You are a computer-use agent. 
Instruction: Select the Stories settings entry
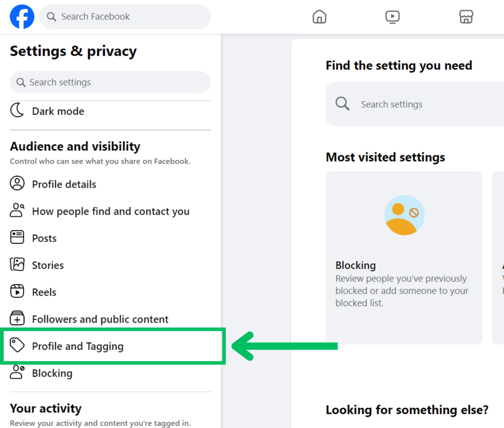point(48,265)
